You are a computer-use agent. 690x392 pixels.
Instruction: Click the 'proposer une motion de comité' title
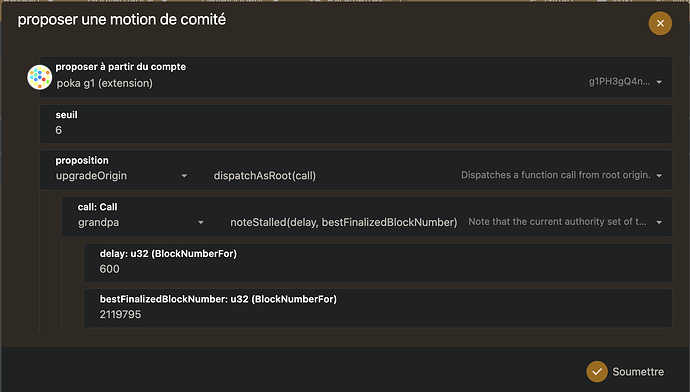(x=121, y=20)
